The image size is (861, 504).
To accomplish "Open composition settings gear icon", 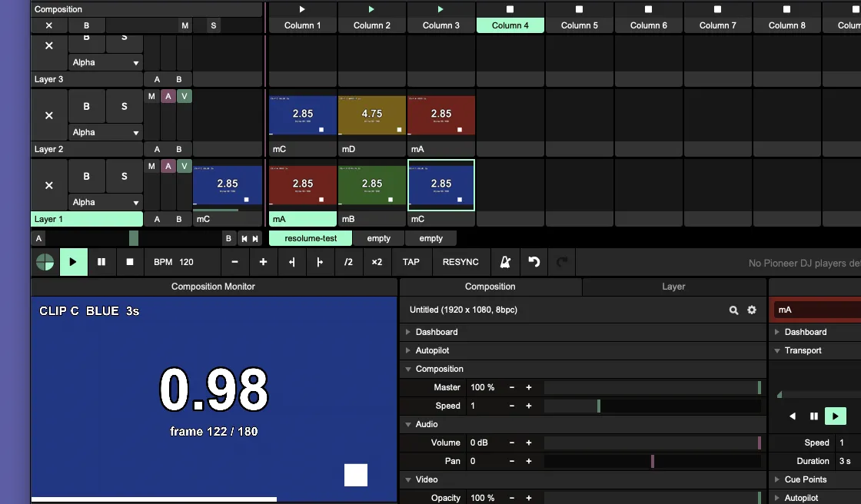I will (752, 310).
